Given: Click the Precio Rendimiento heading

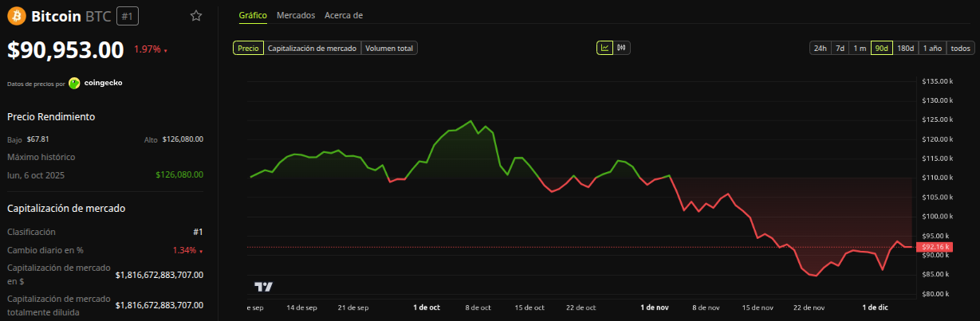Looking at the screenshot, I should click(x=51, y=116).
